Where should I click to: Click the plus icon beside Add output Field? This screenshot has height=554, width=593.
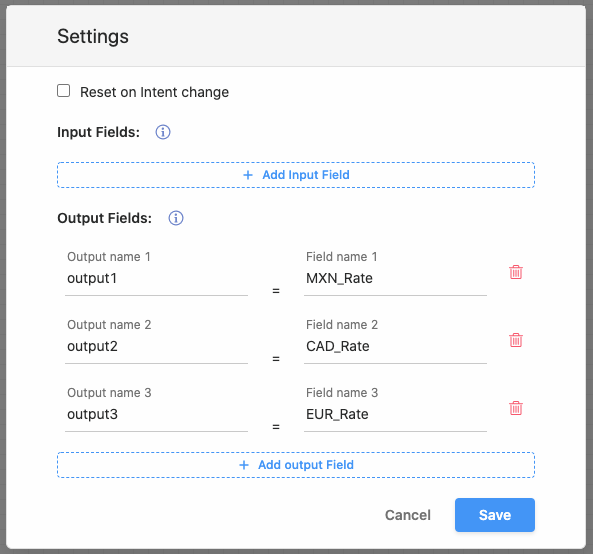pyautogui.click(x=244, y=465)
